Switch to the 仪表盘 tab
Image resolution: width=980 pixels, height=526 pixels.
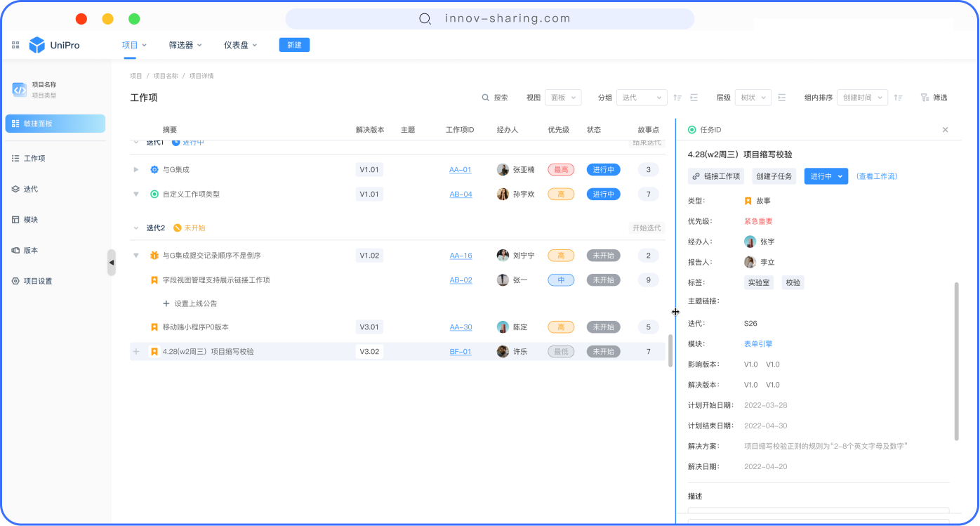coord(236,44)
